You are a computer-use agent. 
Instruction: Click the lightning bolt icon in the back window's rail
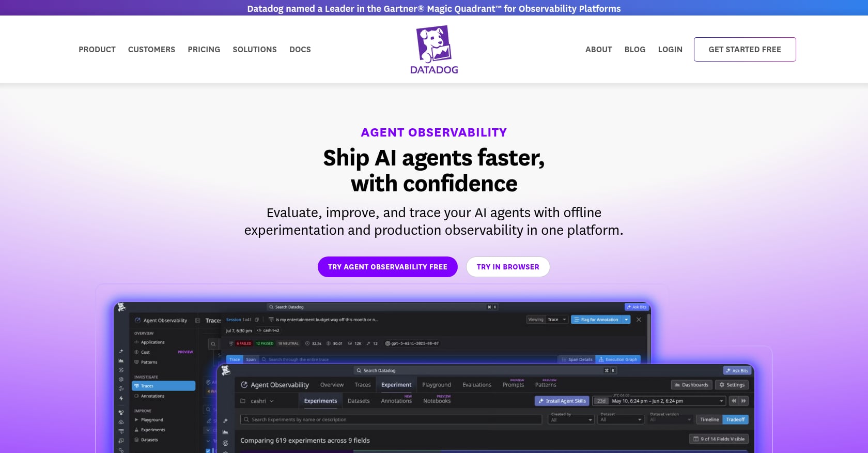pos(121,398)
